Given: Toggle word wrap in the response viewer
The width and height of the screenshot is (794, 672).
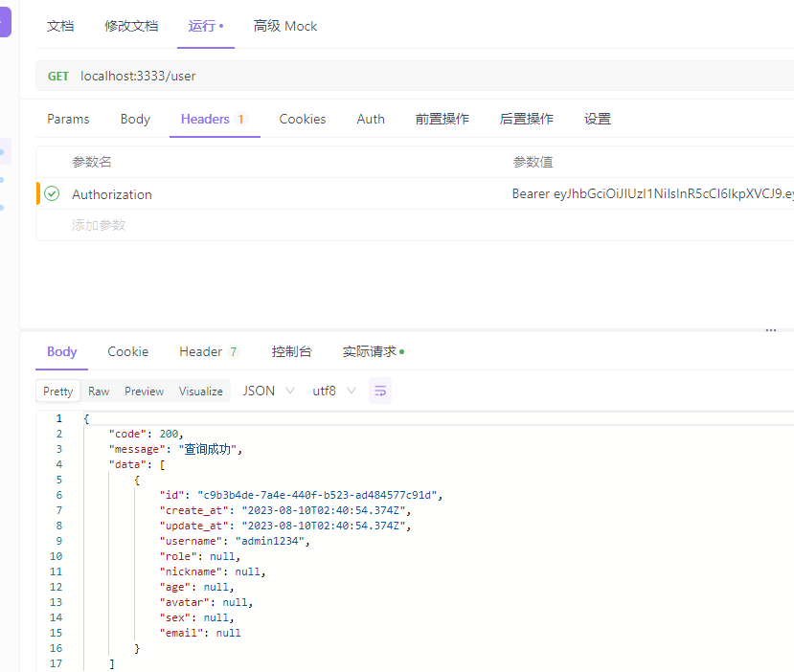Looking at the screenshot, I should coord(379,391).
